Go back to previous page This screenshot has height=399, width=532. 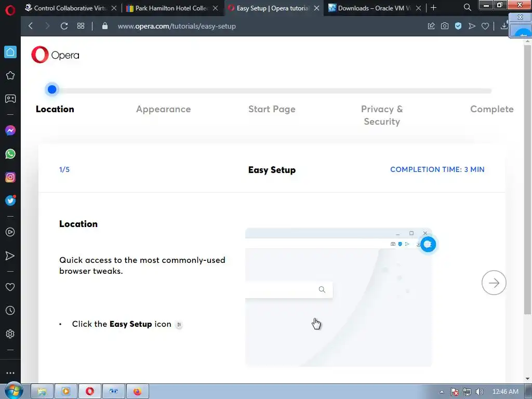click(31, 26)
